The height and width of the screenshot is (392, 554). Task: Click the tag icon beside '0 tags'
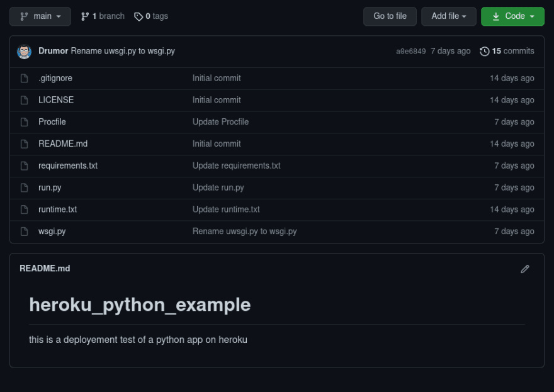click(138, 16)
